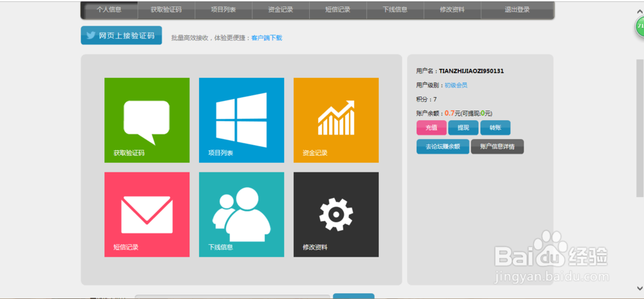Click the 网页上接验证码 button
Screen dimensions: 644x299
[121, 35]
